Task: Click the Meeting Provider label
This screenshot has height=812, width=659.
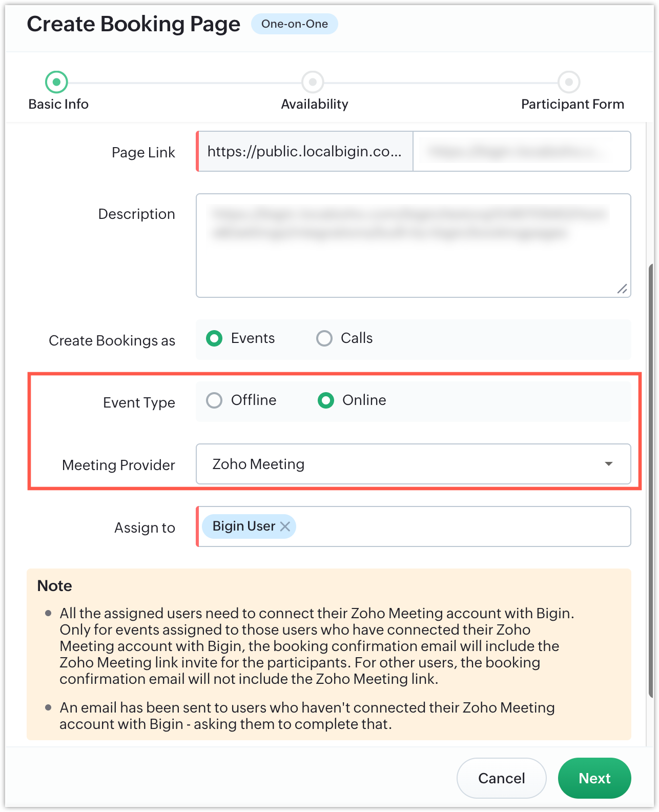Action: click(118, 465)
